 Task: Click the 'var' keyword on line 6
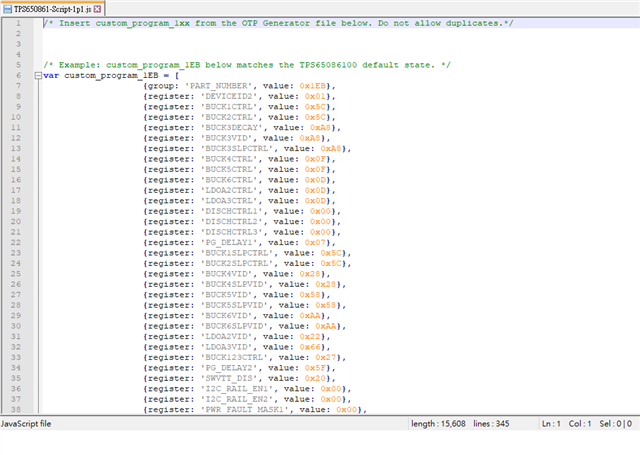[51, 75]
